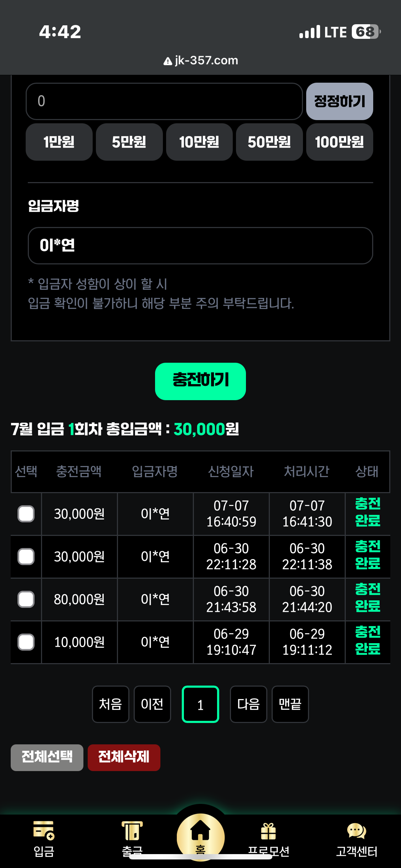Tap the site warning icon beside jk-357.com

[x=168, y=61]
